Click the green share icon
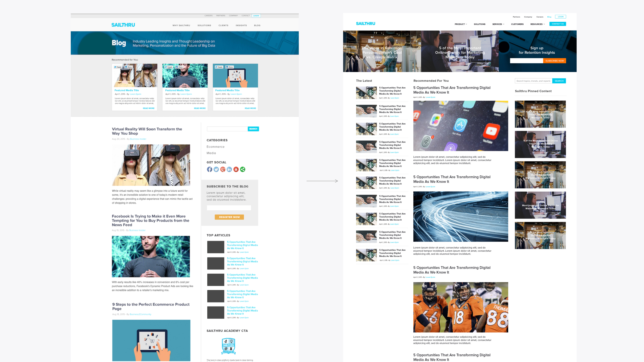The height and width of the screenshot is (362, 644). (243, 169)
